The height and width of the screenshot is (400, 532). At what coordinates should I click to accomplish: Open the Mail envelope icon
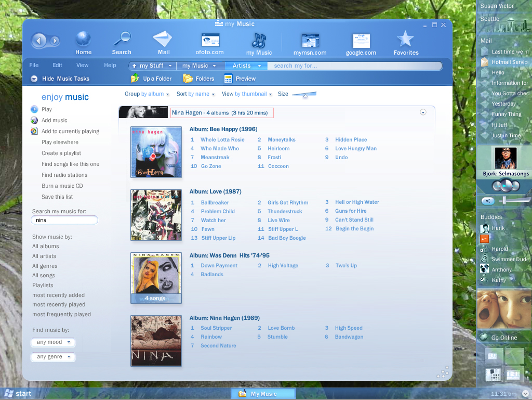pos(163,38)
